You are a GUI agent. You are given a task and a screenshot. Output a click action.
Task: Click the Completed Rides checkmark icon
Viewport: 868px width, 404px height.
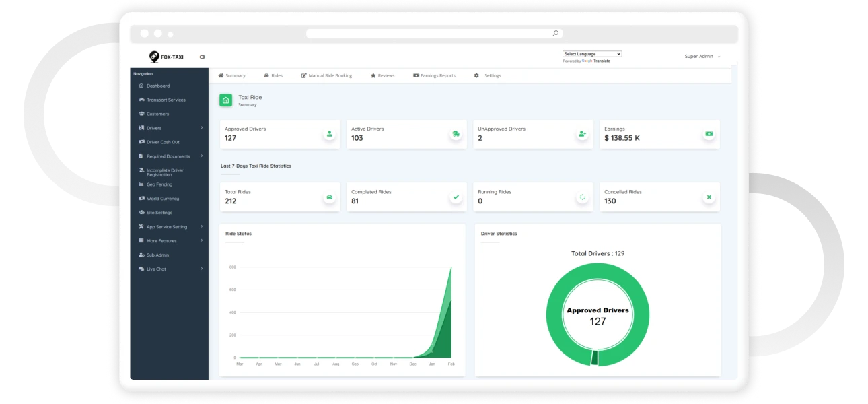(456, 197)
